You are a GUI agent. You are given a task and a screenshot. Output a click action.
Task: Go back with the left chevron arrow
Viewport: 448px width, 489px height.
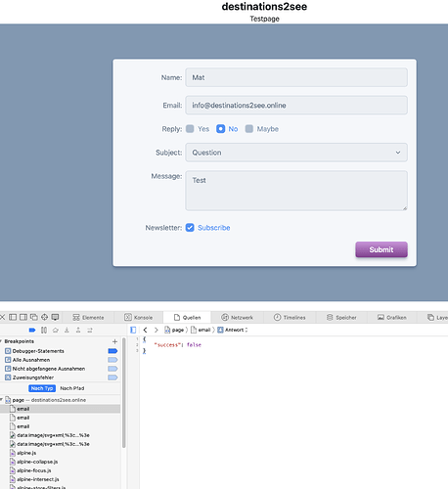click(146, 330)
